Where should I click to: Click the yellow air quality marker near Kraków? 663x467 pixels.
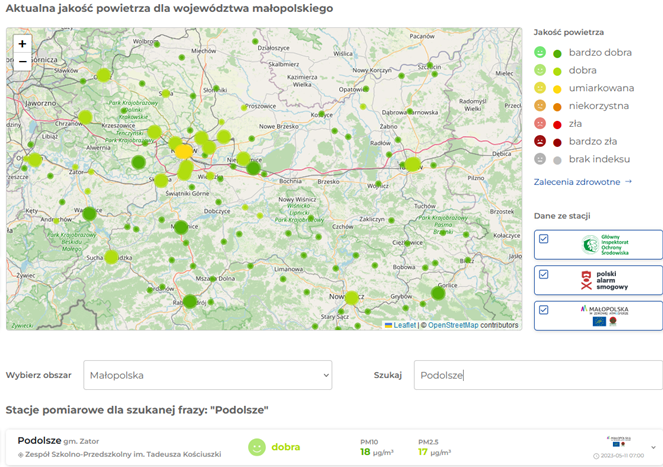coord(184,151)
